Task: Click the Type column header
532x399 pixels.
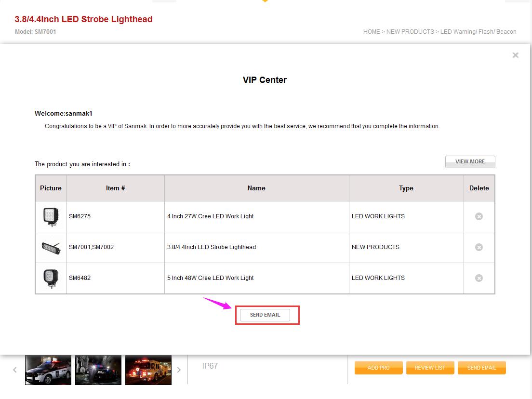Action: point(406,188)
